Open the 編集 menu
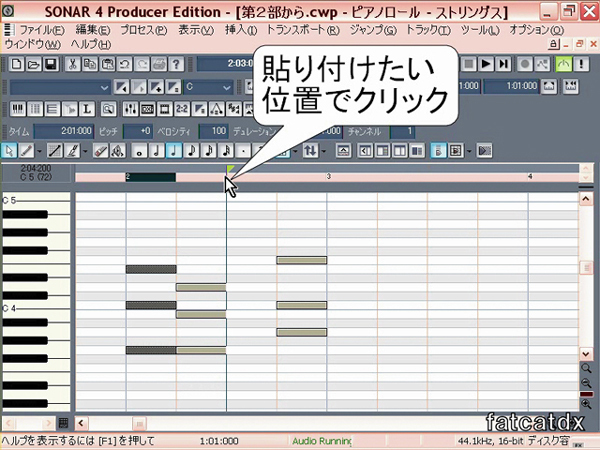 [93, 30]
